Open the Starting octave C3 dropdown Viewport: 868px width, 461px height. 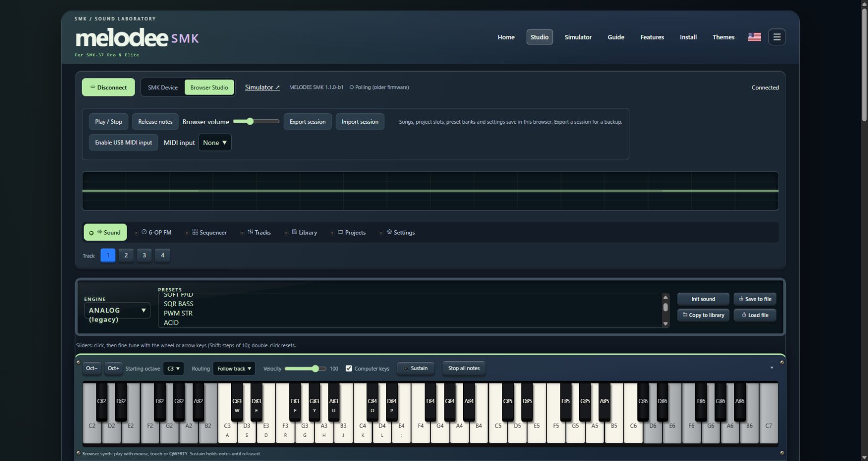point(173,368)
